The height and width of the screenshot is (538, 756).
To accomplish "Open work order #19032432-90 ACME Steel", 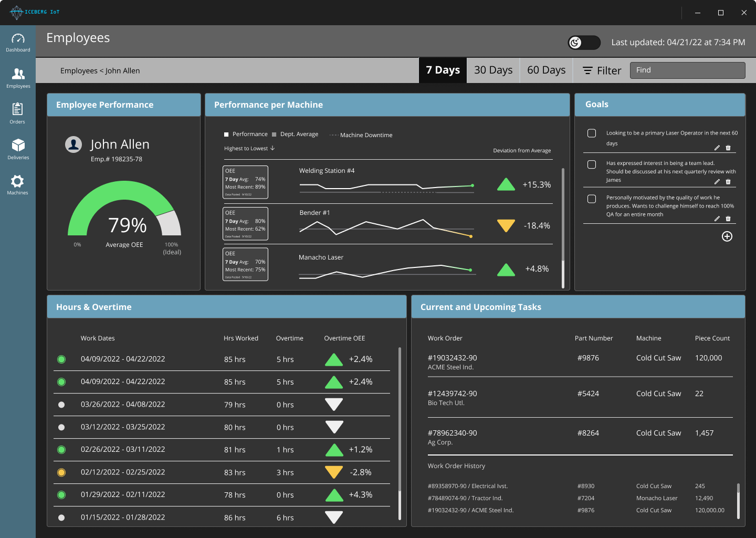I will point(580,362).
